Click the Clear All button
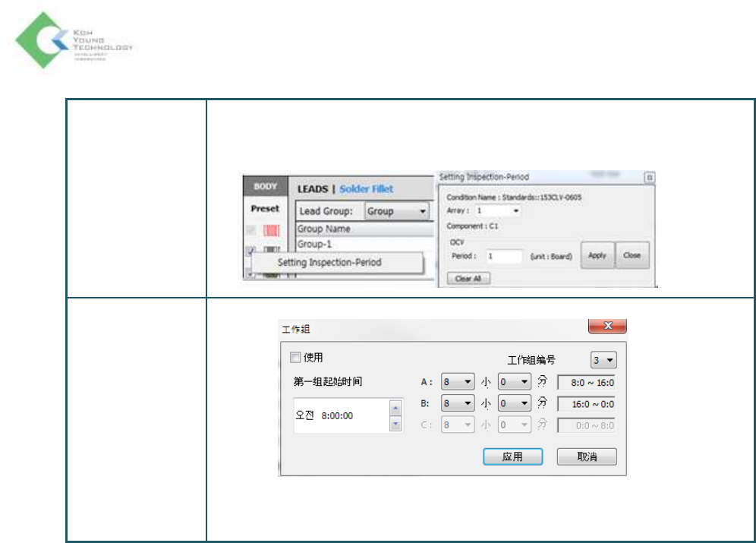 468,279
